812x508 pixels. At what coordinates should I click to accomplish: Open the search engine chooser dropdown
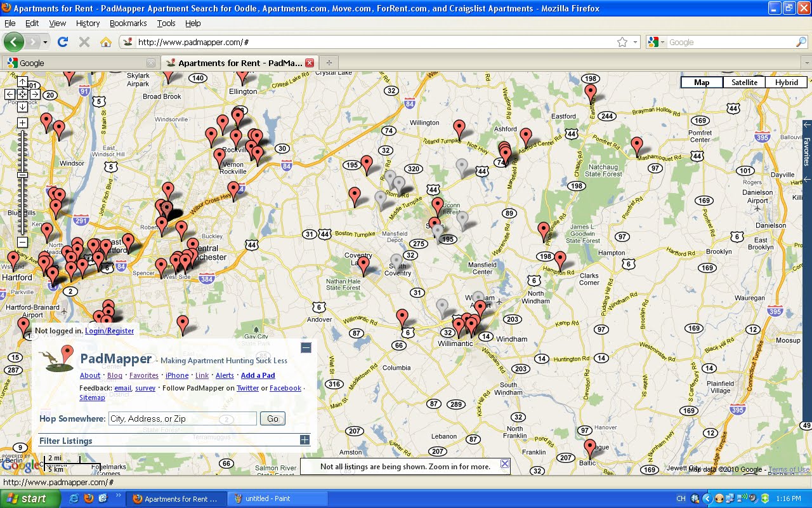pos(656,42)
